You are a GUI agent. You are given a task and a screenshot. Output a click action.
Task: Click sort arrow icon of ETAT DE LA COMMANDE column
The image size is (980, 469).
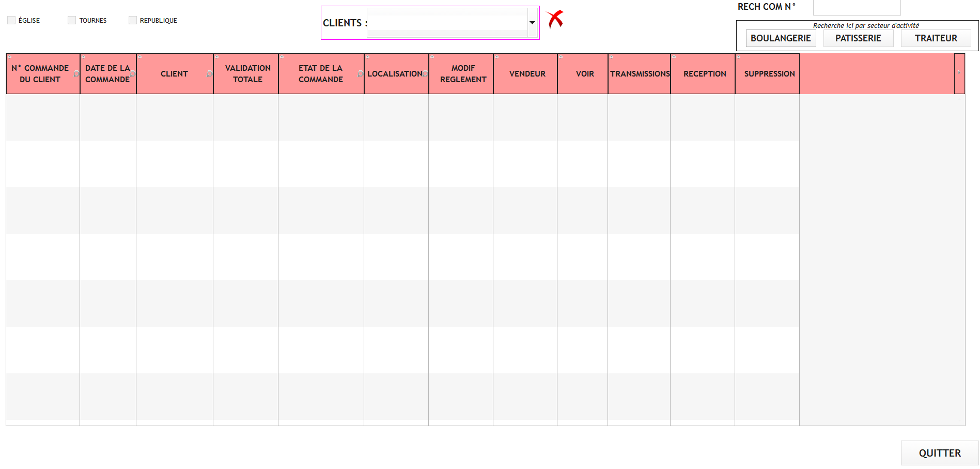tap(282, 56)
